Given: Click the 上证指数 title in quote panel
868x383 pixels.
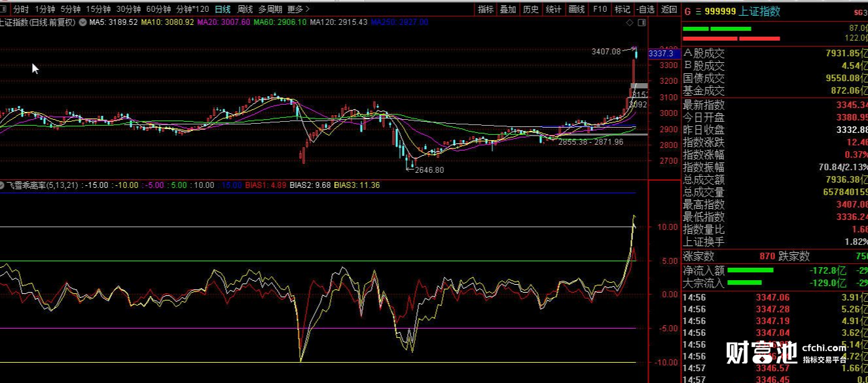Looking at the screenshot, I should point(759,11).
